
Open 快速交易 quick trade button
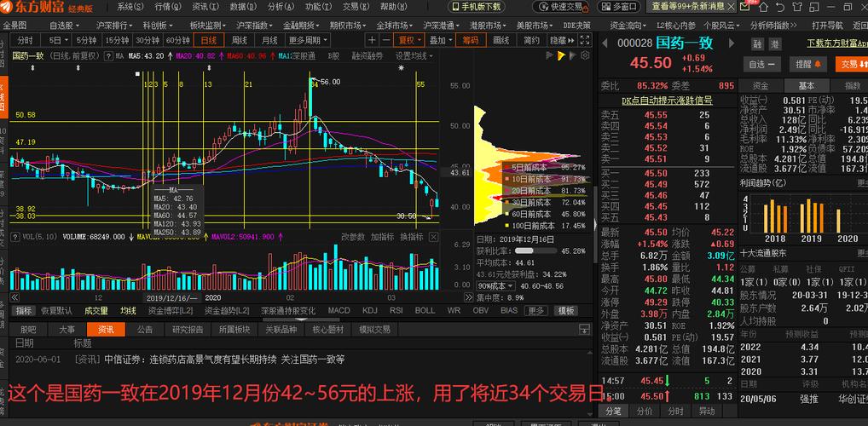click(562, 7)
